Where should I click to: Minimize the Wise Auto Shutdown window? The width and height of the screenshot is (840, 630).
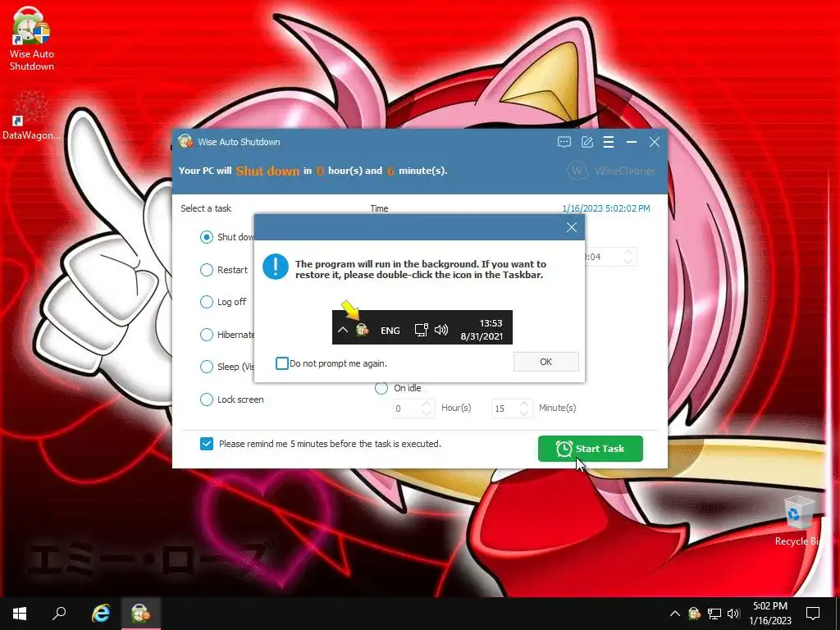tap(632, 142)
